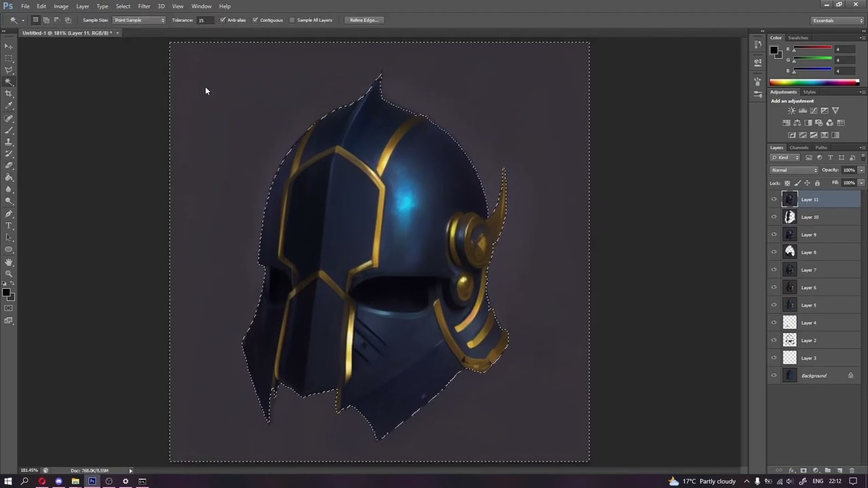Select the Polygonal Lasso tool
Image resolution: width=868 pixels, height=488 pixels.
(9, 70)
